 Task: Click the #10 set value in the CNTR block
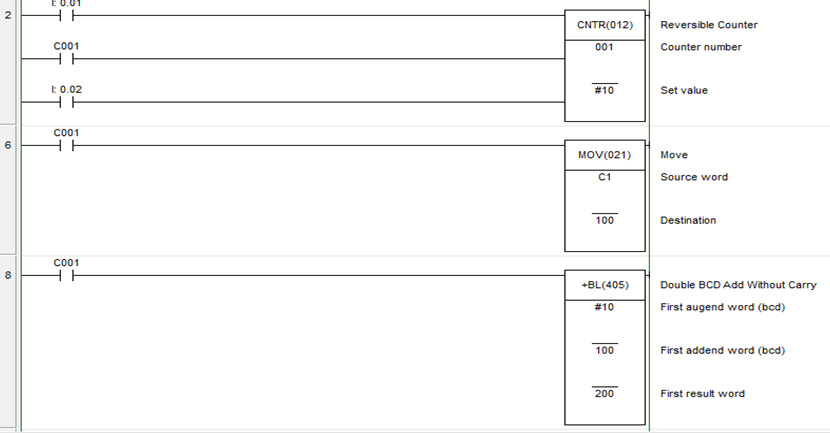605,90
